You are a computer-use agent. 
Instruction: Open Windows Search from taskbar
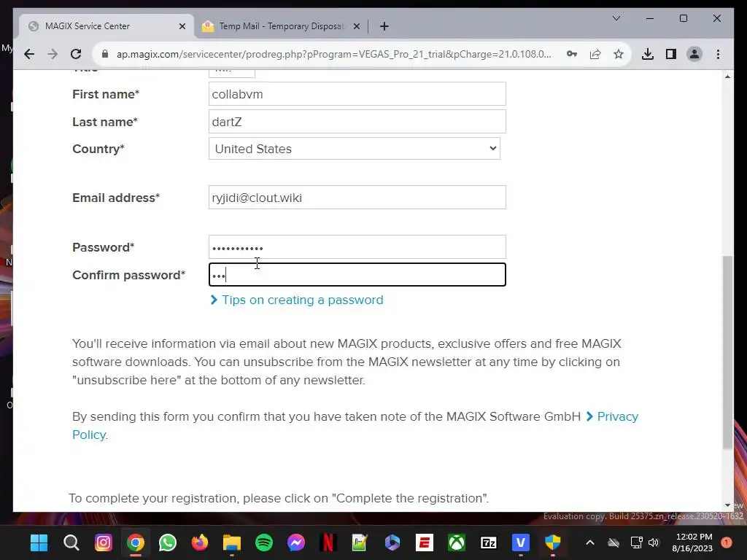[71, 542]
